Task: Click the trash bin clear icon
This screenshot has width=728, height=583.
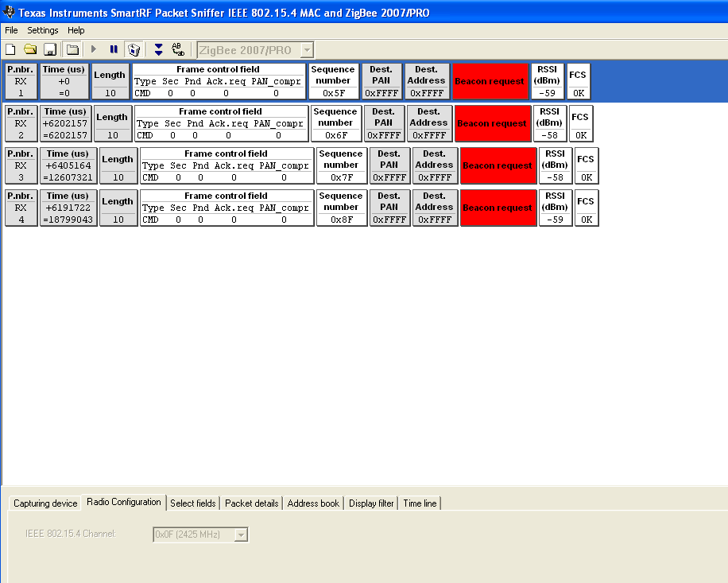Action: click(134, 49)
